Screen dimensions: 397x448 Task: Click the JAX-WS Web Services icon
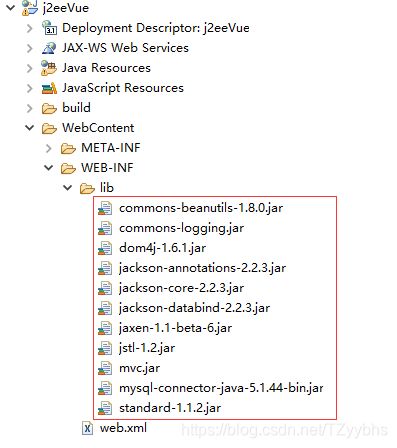tap(49, 48)
